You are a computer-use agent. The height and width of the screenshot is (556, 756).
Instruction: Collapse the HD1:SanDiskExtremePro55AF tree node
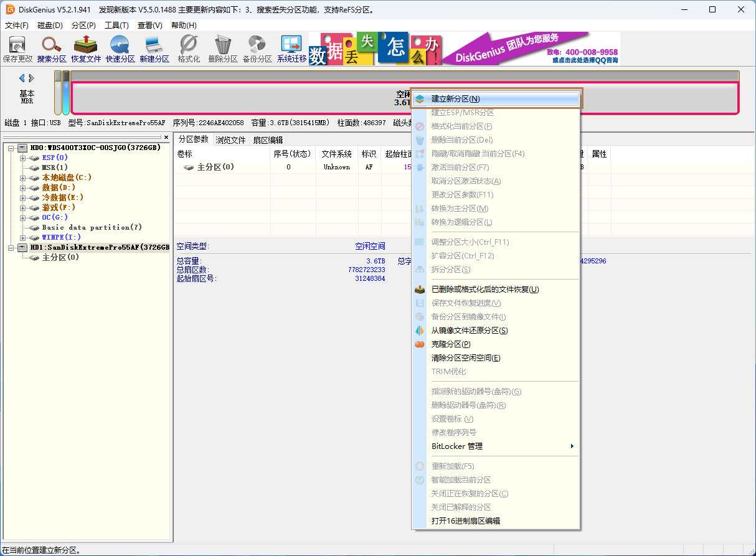(x=10, y=247)
